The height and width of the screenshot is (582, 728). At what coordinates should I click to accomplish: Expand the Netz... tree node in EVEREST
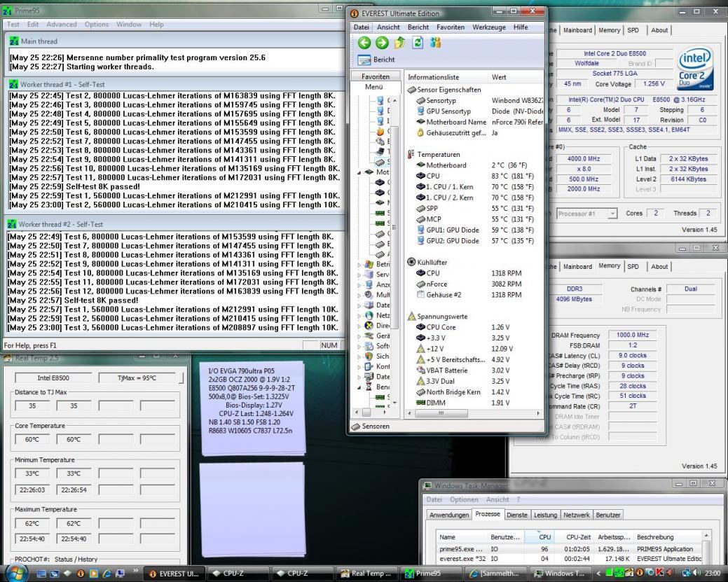[x=360, y=315]
